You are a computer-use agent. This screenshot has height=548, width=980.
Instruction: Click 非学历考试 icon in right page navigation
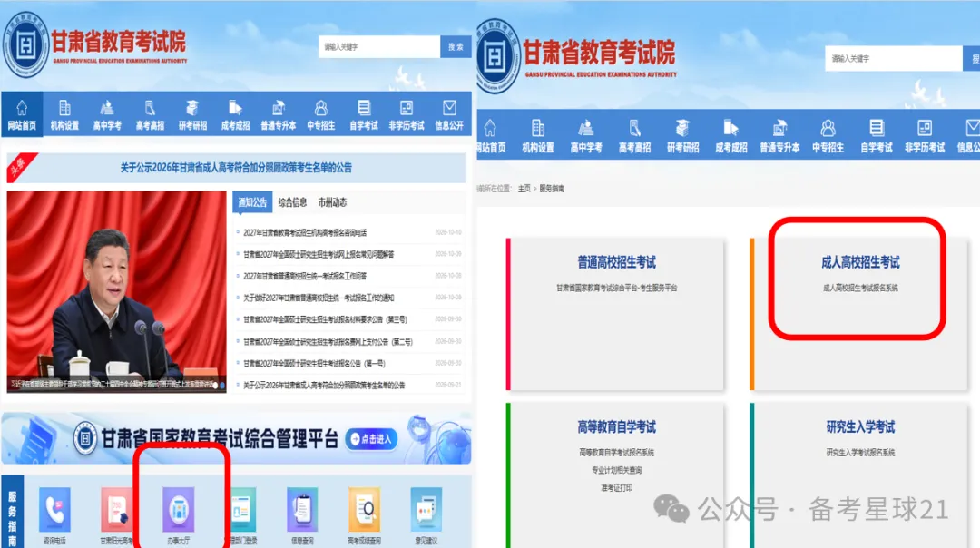point(925,128)
